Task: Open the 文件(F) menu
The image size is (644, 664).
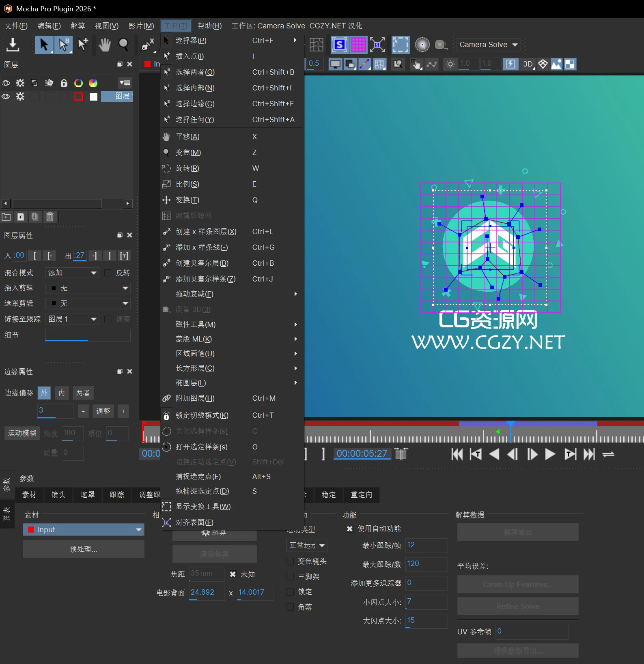Action: (x=16, y=26)
